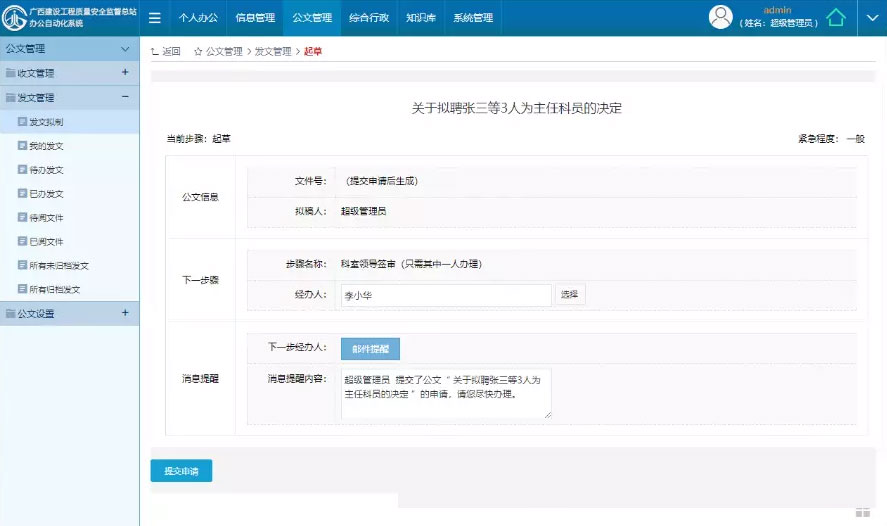This screenshot has height=526, width=887.
Task: Switch to the 个人办公 tab
Action: pos(198,18)
